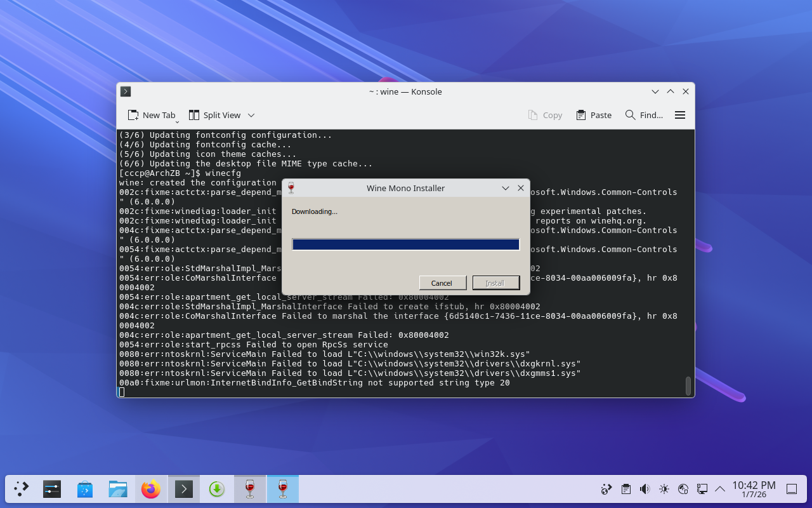This screenshot has height=508, width=812.
Task: Click the green download arrow taskbar icon
Action: coord(217,489)
